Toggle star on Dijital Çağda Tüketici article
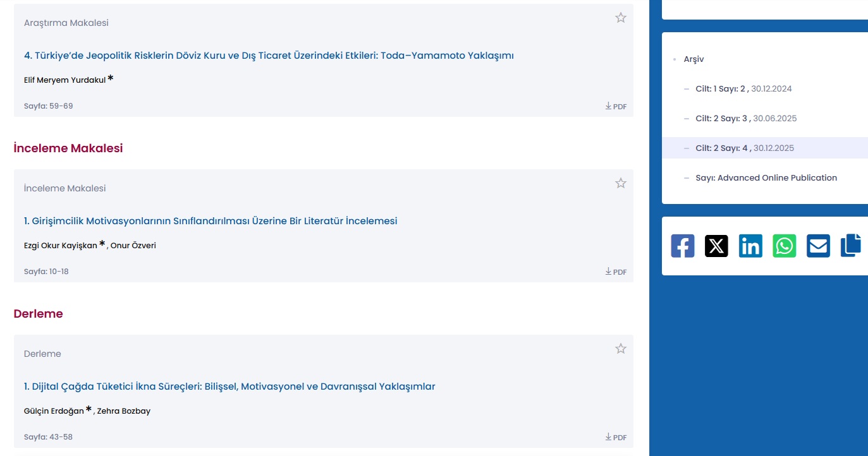Image resolution: width=868 pixels, height=456 pixels. 621,349
